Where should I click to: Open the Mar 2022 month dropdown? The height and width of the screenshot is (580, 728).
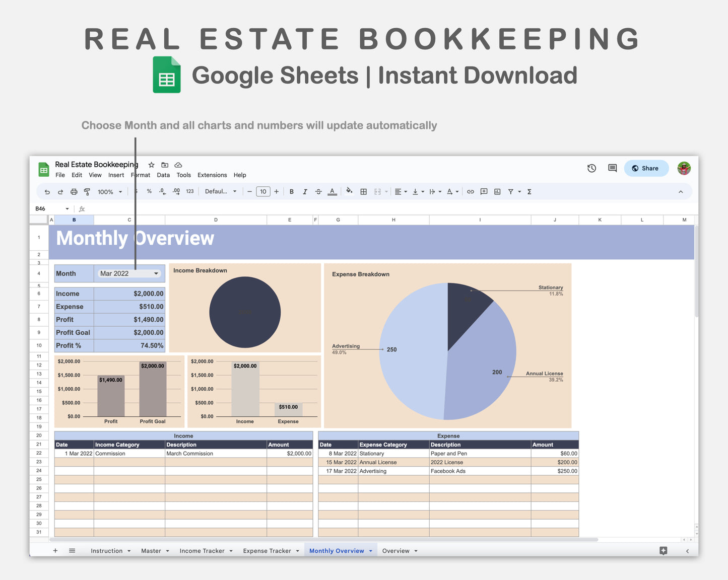point(156,273)
